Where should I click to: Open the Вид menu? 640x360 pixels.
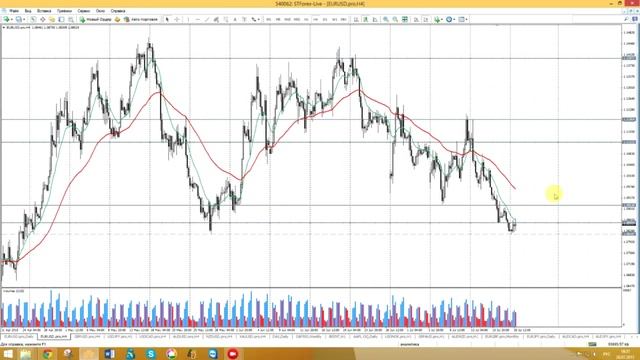(x=28, y=11)
